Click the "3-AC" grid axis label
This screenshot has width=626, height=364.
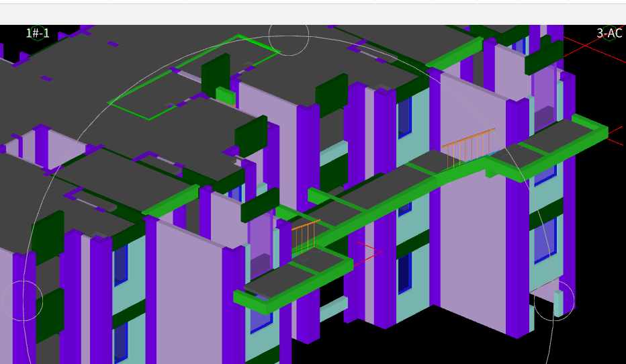609,33
